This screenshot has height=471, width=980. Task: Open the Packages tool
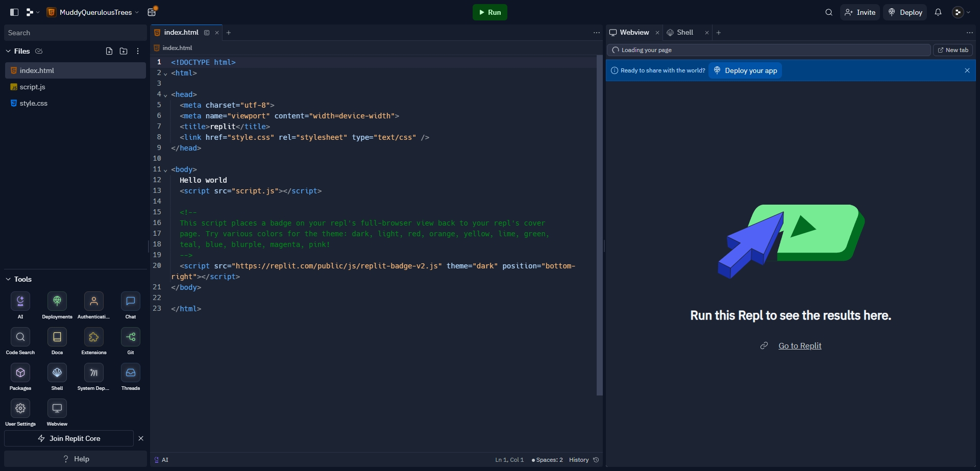[x=20, y=373]
